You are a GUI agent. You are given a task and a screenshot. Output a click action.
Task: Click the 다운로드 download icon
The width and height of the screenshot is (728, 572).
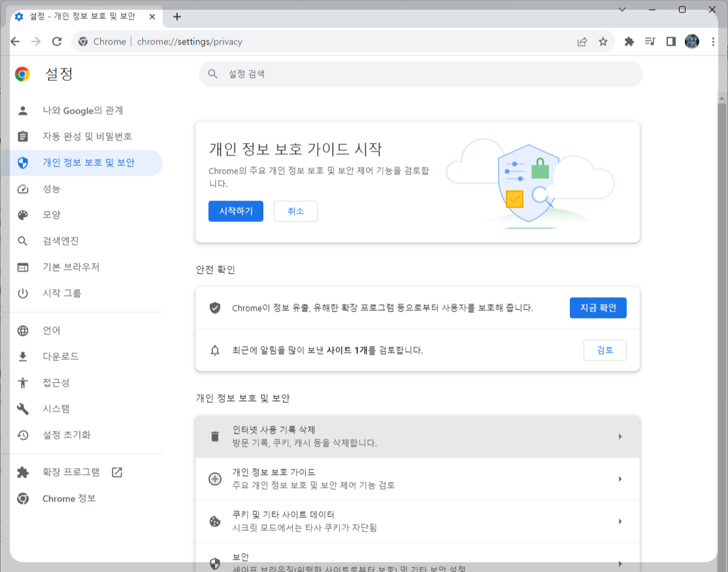pyautogui.click(x=23, y=357)
